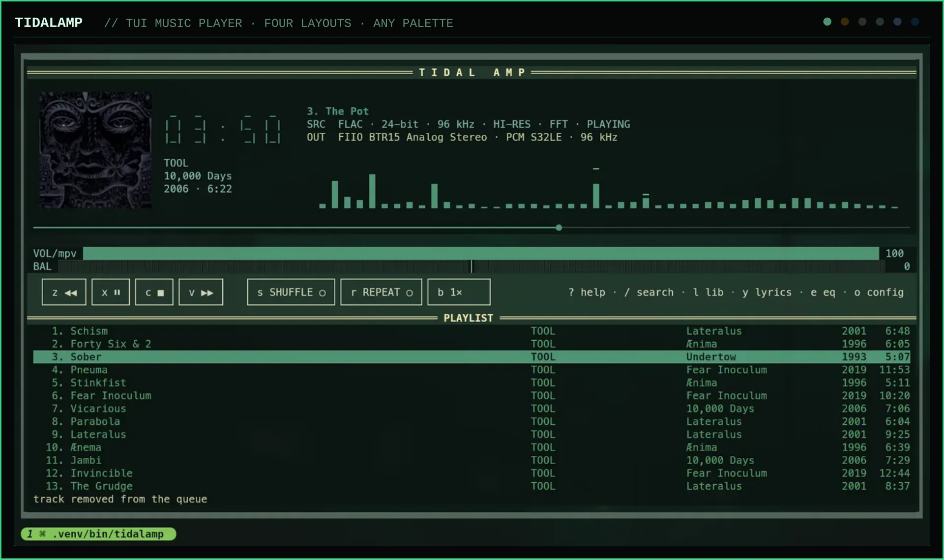
Task: Click the '12:44' duration of Invincible
Action: click(894, 473)
